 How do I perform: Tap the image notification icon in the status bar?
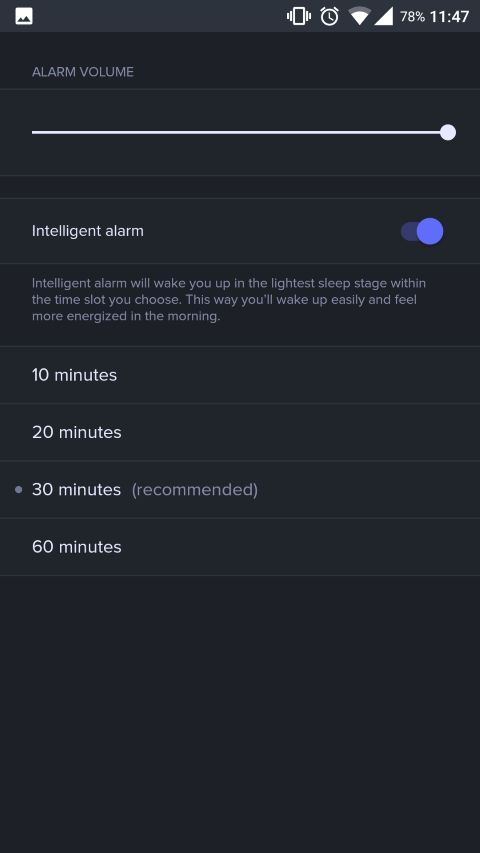tap(24, 16)
